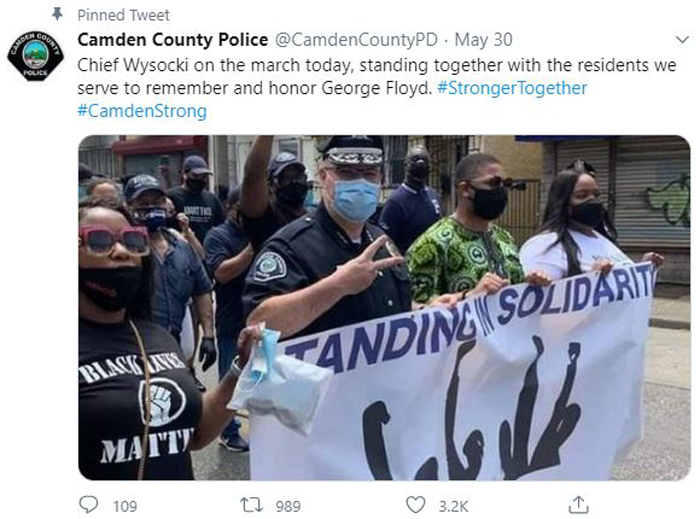
Task: Click the pinned tweet pushpin icon
Action: click(x=57, y=14)
